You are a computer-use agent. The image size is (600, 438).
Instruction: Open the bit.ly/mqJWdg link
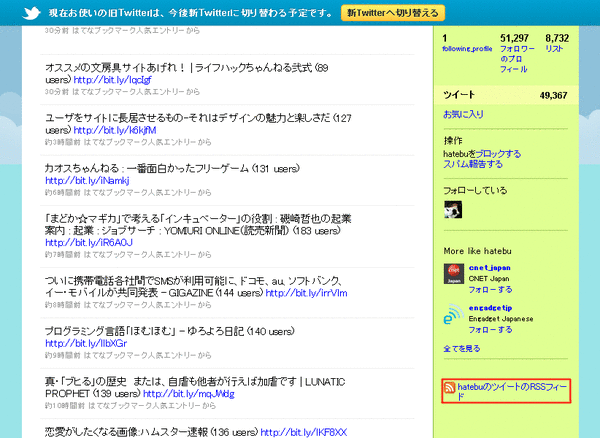pos(189,394)
